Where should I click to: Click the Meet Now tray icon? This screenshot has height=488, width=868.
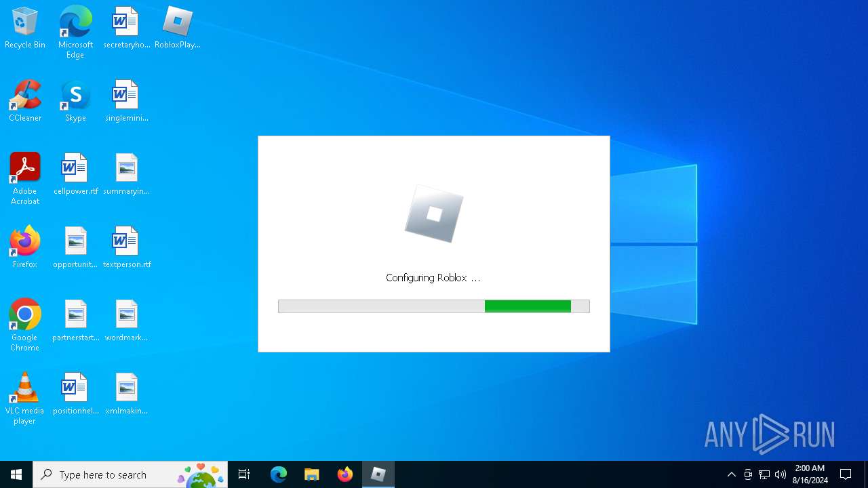click(748, 474)
